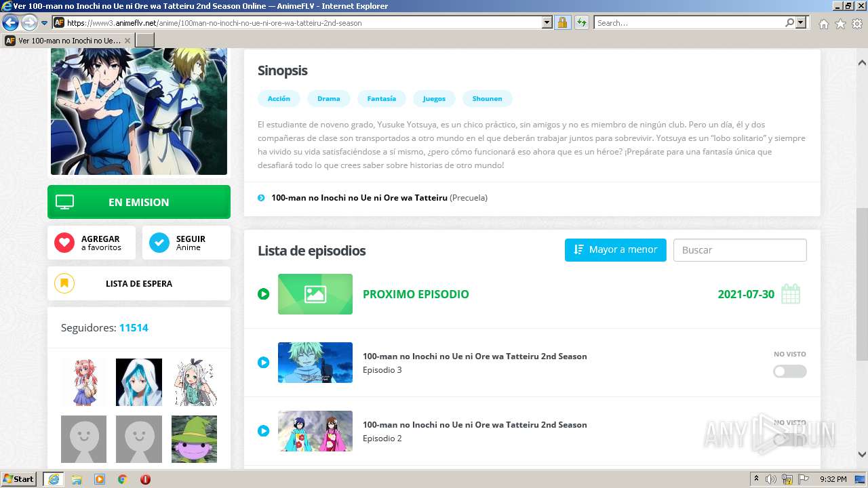This screenshot has width=868, height=488.
Task: Click the security lock icon
Action: 562,23
